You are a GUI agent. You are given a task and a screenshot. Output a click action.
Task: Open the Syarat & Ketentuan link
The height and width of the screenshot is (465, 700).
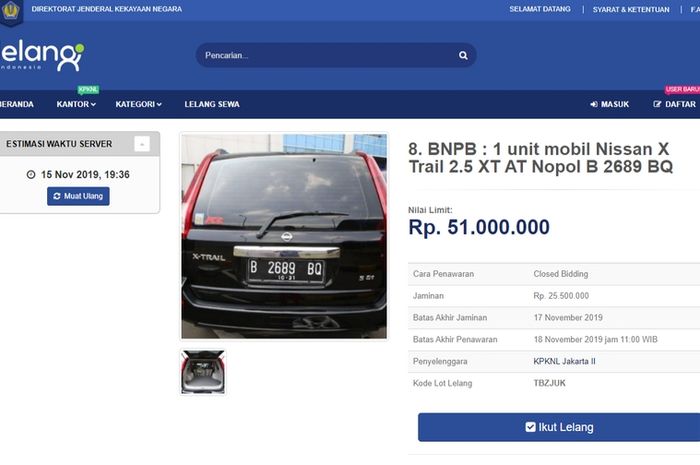point(631,9)
